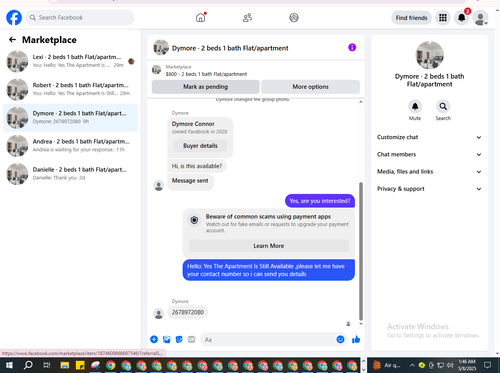Click the shield scam warning icon
This screenshot has height=373, width=500.
194,220
